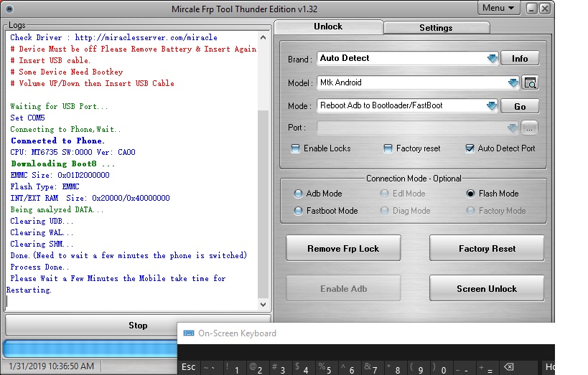The image size is (588, 375).
Task: Uncheck Auto Detect Port checkbox
Action: pyautogui.click(x=470, y=148)
